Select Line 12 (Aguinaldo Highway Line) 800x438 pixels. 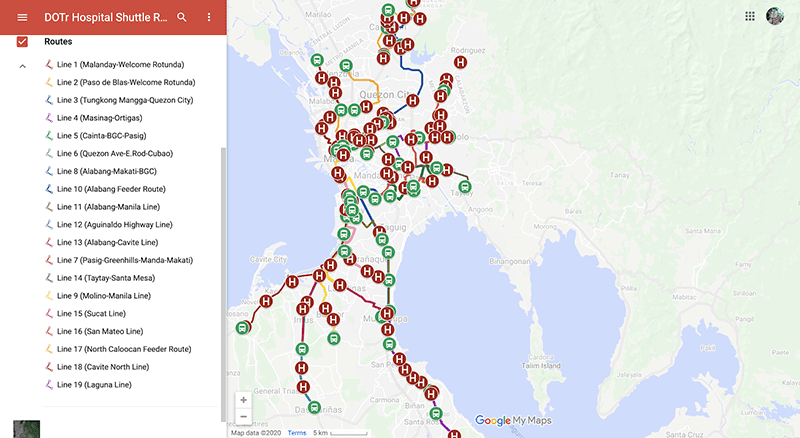tap(115, 225)
